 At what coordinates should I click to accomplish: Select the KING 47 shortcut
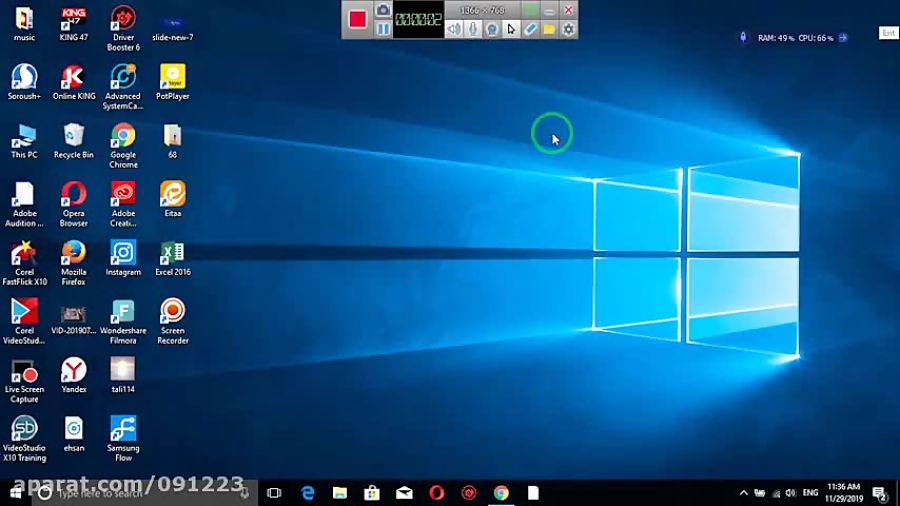pyautogui.click(x=73, y=24)
